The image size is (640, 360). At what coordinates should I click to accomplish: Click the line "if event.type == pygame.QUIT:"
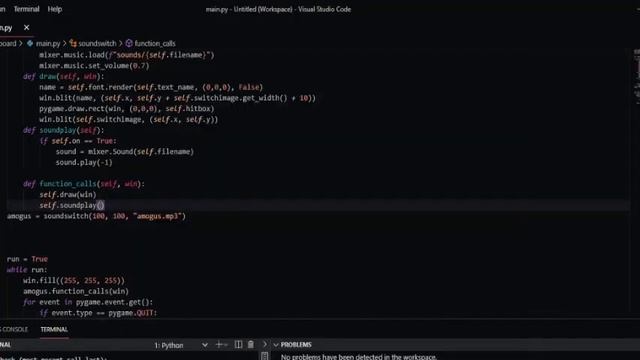pyautogui.click(x=98, y=313)
